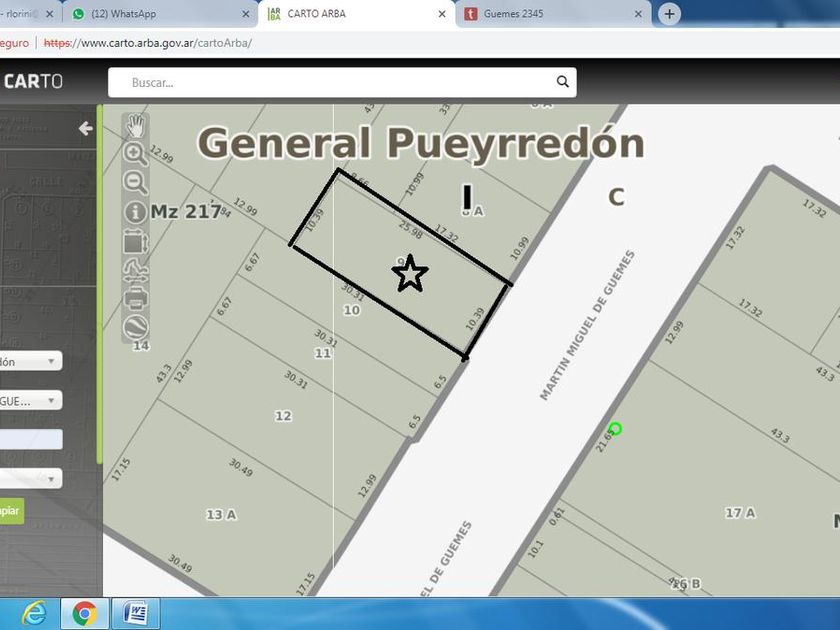Click the light blue input field in side panel
Screen dimensions: 840x630
coord(31,439)
